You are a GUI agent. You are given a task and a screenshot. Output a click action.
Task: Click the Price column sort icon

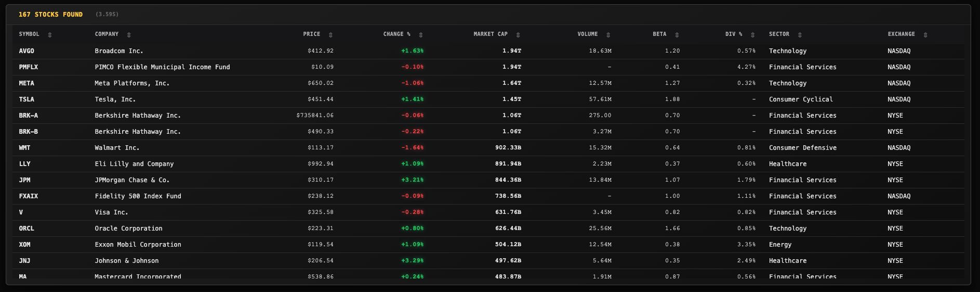[x=330, y=35]
